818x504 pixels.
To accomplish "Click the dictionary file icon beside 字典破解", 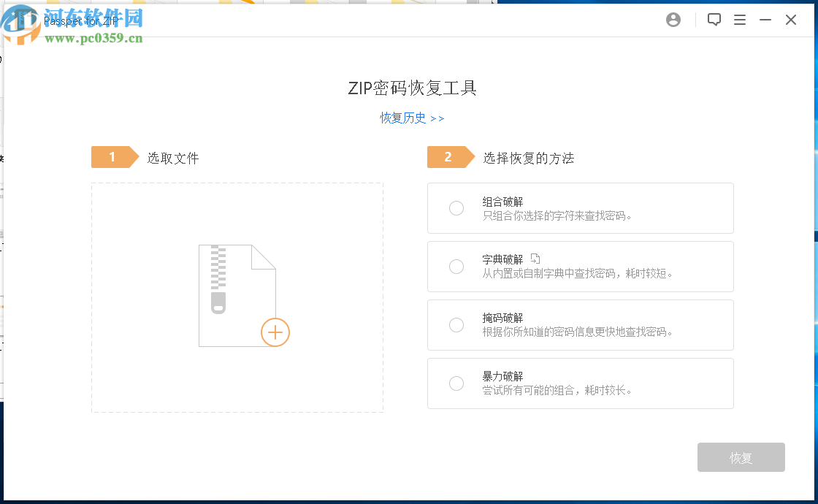I will [x=536, y=258].
